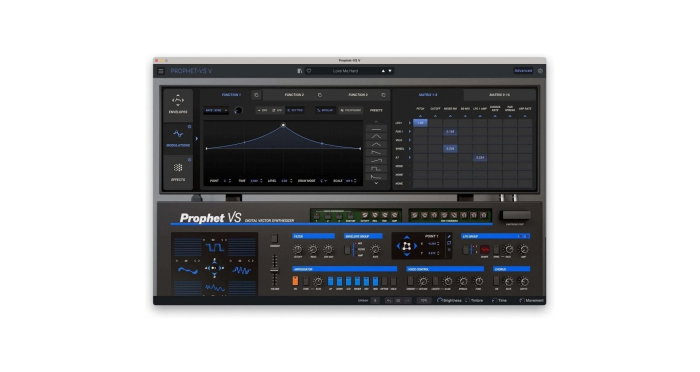Move vector point left with arrow
The width and height of the screenshot is (700, 372).
pyautogui.click(x=398, y=246)
